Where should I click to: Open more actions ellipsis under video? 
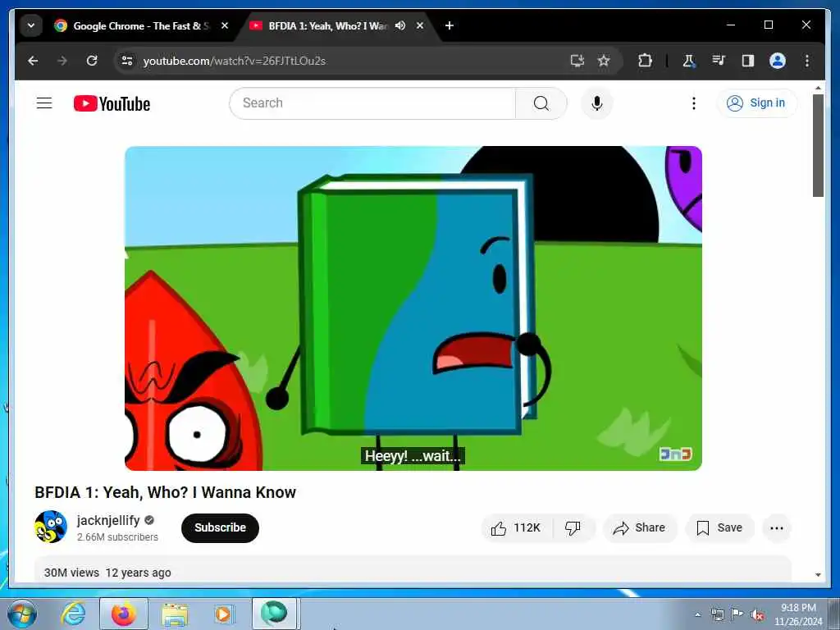(x=776, y=528)
